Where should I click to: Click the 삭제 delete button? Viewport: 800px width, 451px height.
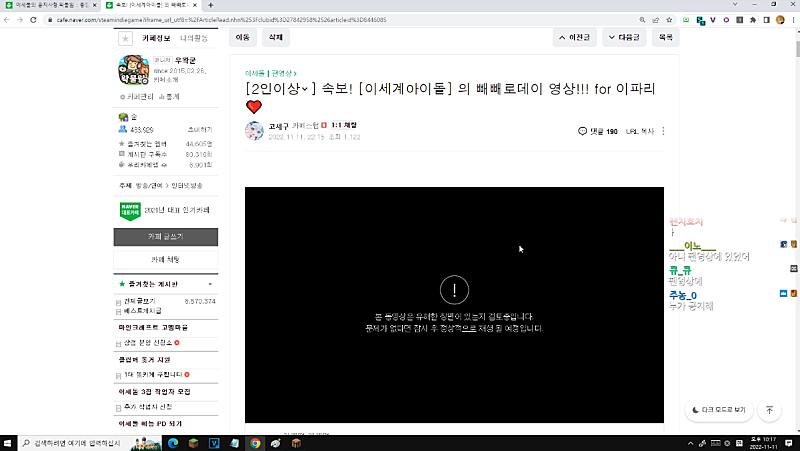pos(274,37)
